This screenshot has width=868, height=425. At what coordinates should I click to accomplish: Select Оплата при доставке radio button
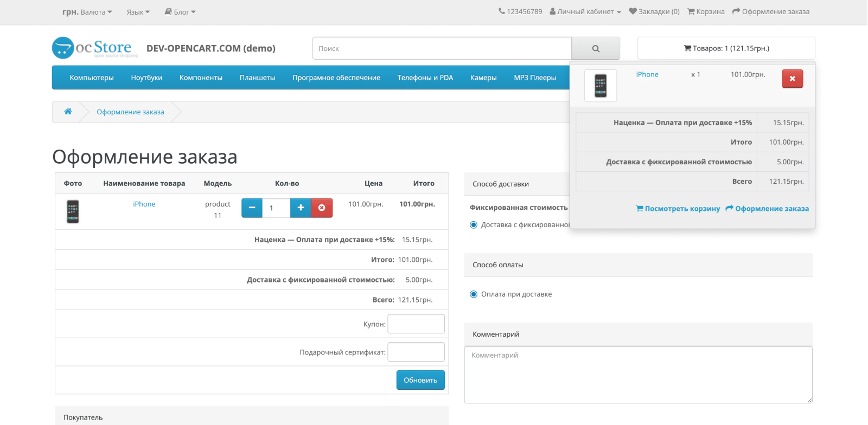tap(474, 294)
